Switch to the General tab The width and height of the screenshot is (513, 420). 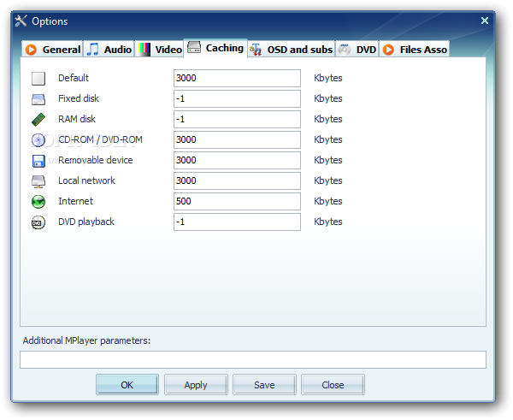pyautogui.click(x=52, y=50)
